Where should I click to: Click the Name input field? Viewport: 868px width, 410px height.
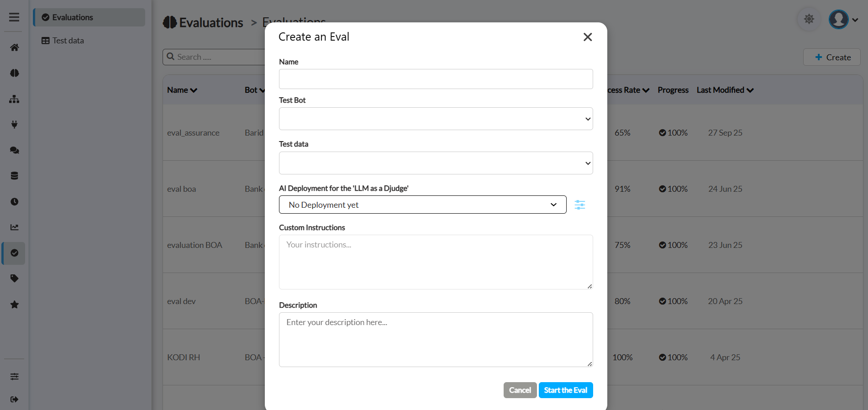[x=436, y=79]
